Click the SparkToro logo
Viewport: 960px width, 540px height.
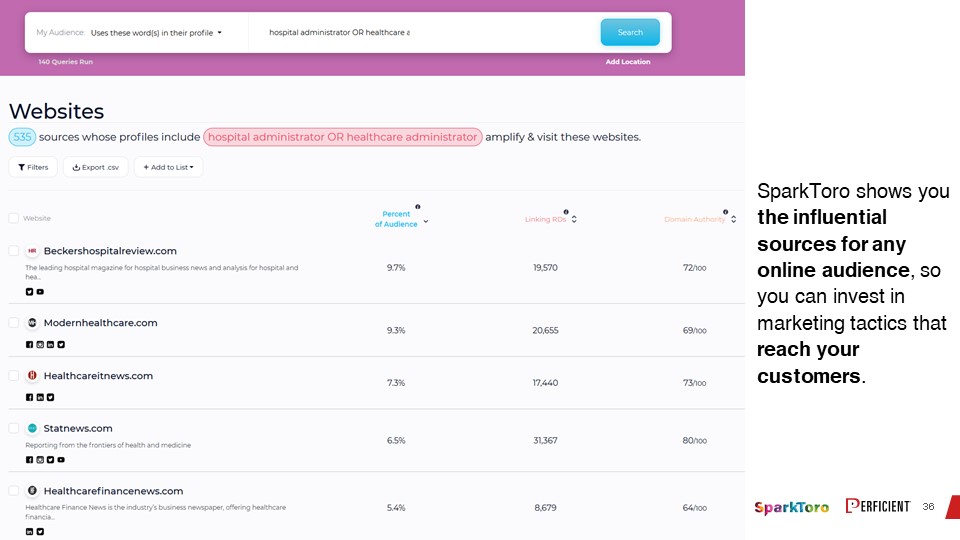pyautogui.click(x=792, y=507)
